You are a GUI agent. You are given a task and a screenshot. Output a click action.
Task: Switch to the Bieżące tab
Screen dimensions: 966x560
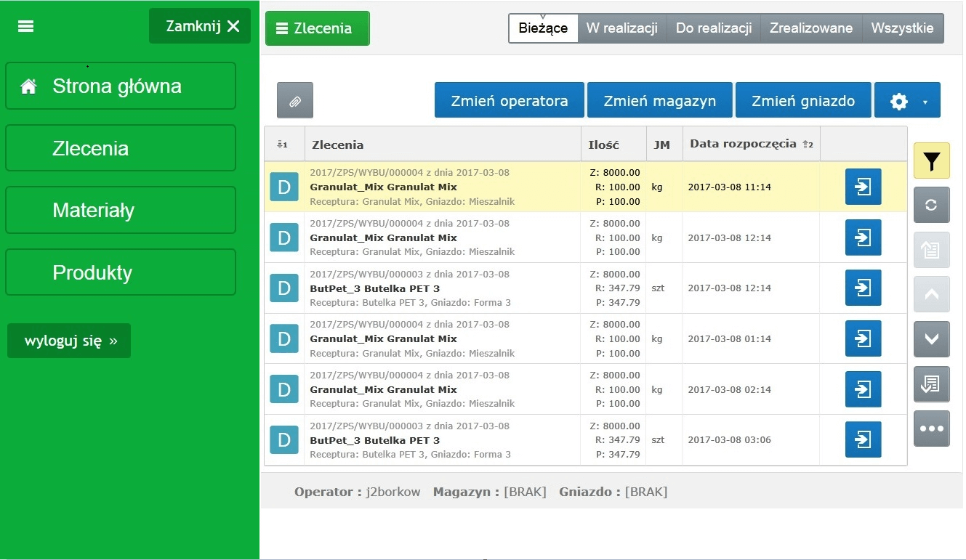[x=543, y=28]
